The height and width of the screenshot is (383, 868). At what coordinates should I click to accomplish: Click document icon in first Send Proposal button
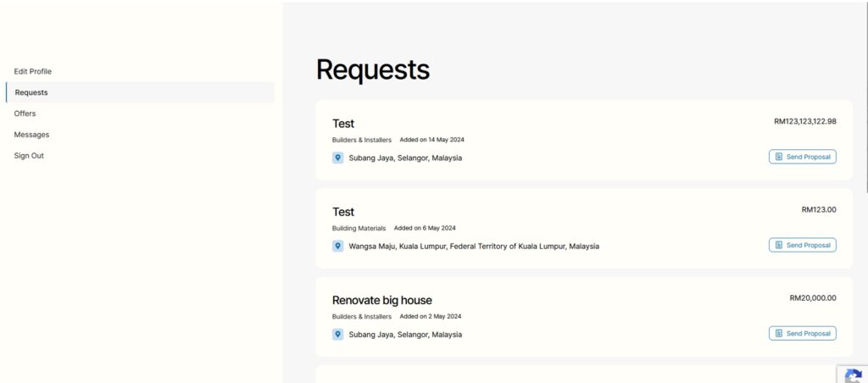click(x=779, y=158)
